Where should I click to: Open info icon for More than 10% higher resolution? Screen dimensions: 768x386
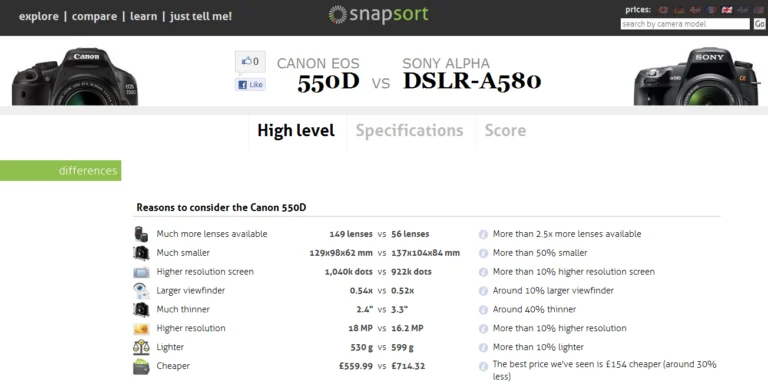pyautogui.click(x=483, y=329)
